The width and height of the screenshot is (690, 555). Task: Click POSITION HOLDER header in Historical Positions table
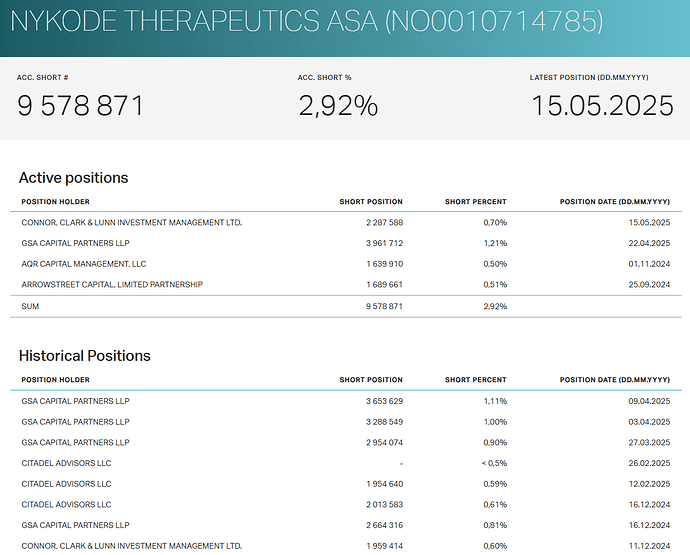click(x=55, y=380)
